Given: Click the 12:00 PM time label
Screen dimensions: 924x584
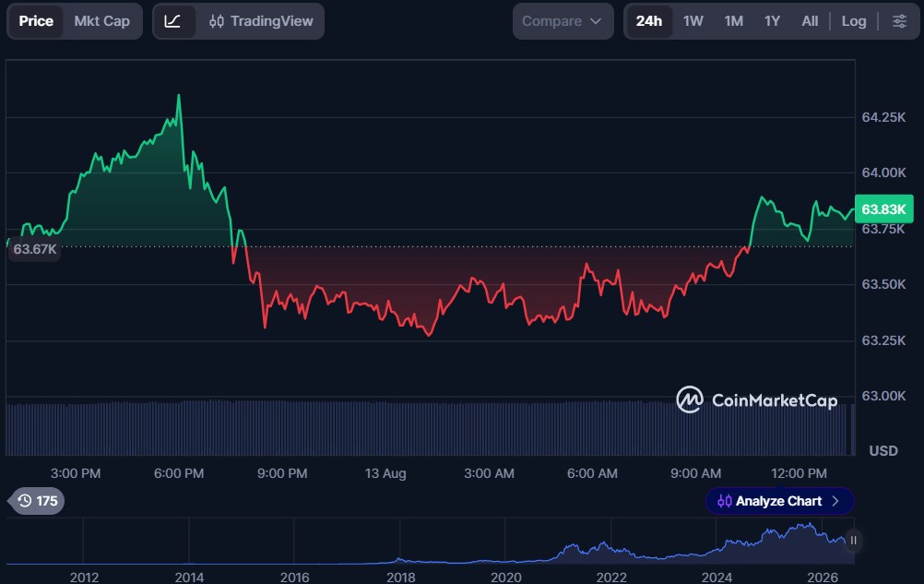Looking at the screenshot, I should tap(799, 473).
